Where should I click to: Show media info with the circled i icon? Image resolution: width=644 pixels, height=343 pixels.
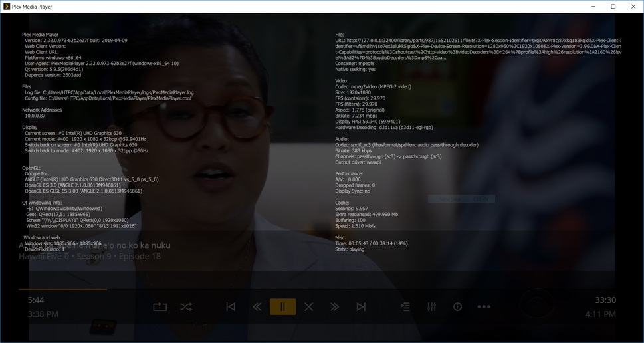click(x=457, y=307)
